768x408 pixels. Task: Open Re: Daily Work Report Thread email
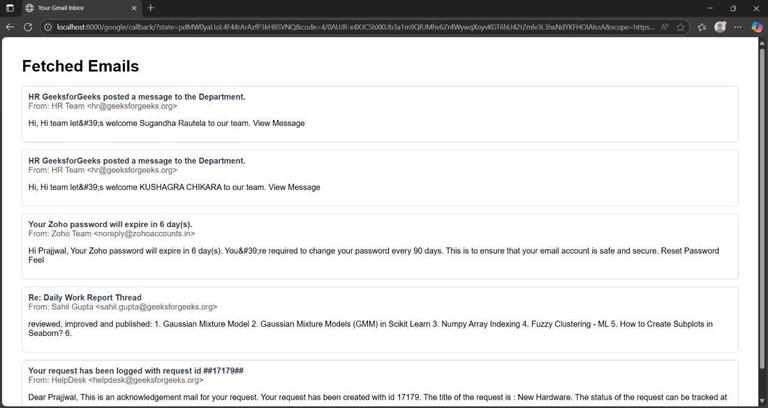[85, 297]
